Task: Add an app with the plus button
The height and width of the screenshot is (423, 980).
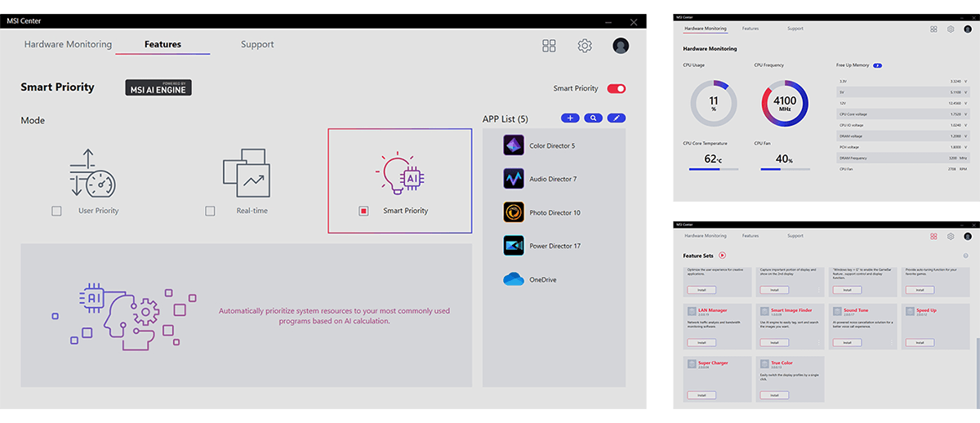Action: pyautogui.click(x=570, y=118)
